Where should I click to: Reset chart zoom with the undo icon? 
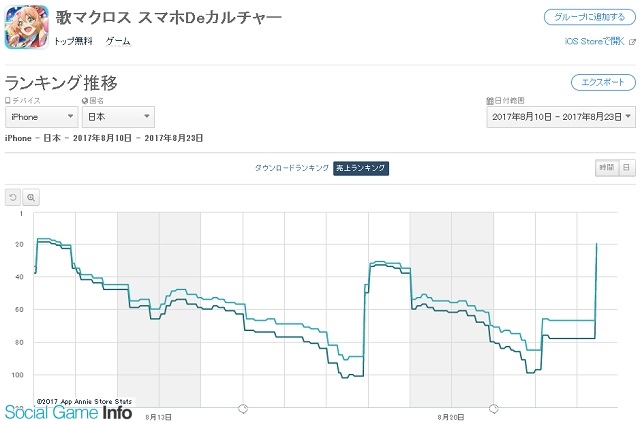point(13,198)
